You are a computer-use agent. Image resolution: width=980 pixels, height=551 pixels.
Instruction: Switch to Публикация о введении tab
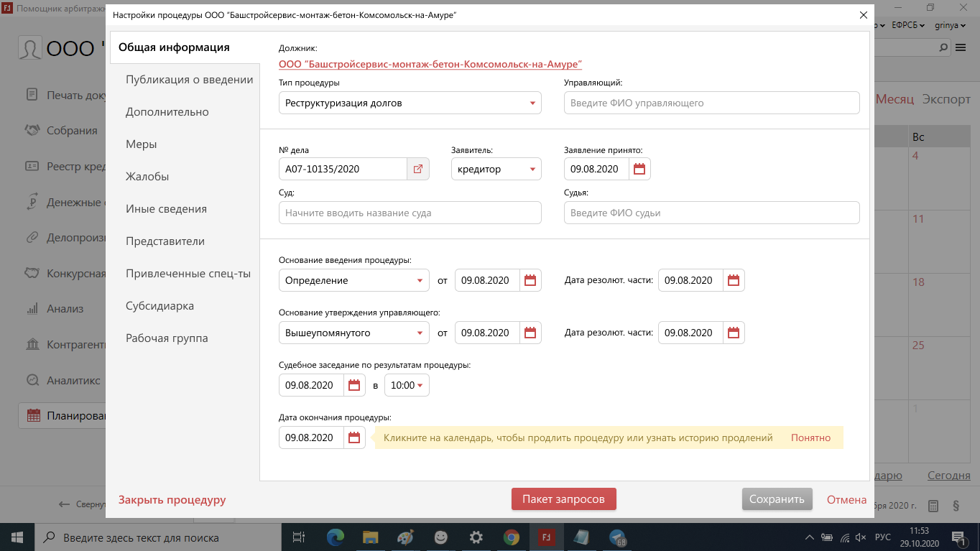click(189, 80)
